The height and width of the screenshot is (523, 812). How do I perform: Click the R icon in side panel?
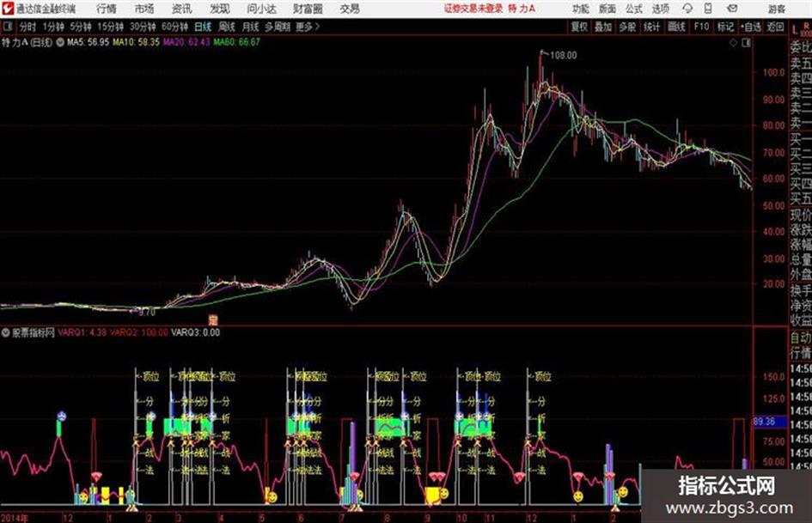pyautogui.click(x=806, y=25)
